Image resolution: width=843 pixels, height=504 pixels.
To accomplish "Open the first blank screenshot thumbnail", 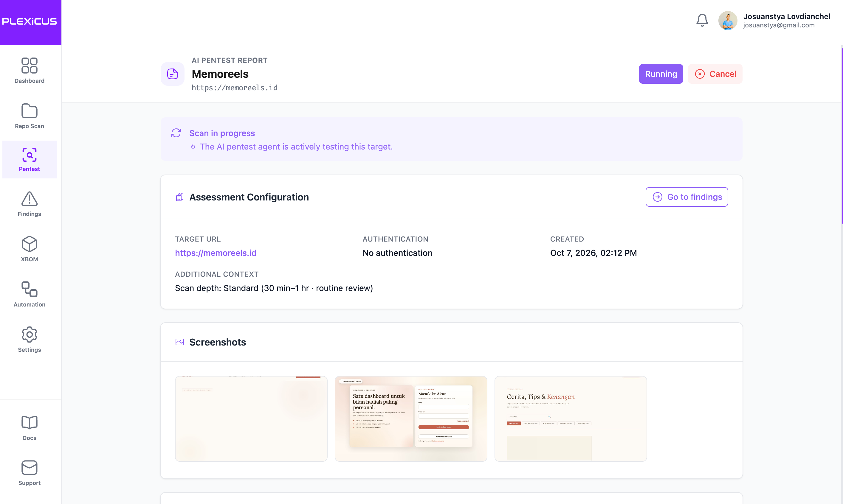I will pyautogui.click(x=251, y=419).
